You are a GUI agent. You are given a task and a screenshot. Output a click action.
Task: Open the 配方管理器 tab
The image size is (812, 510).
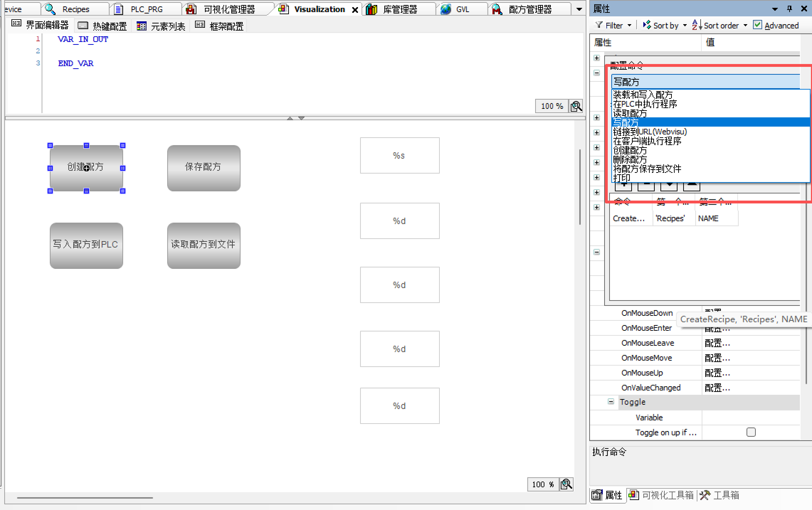pyautogui.click(x=530, y=9)
